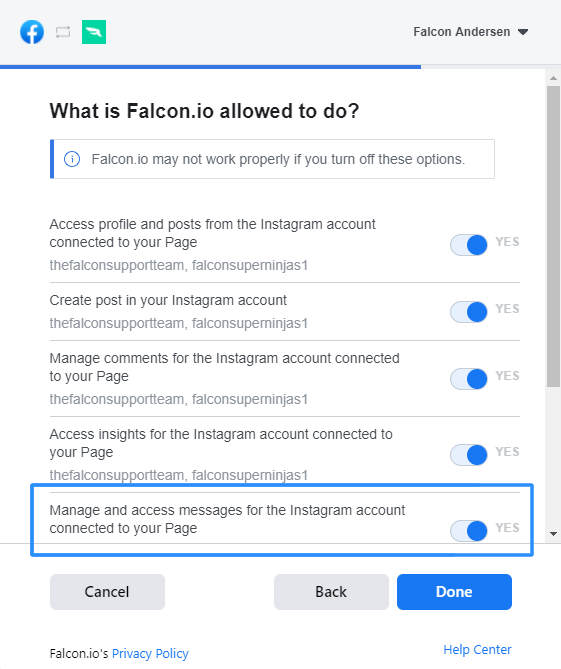Open the Help Center link
The width and height of the screenshot is (561, 669).
point(477,650)
